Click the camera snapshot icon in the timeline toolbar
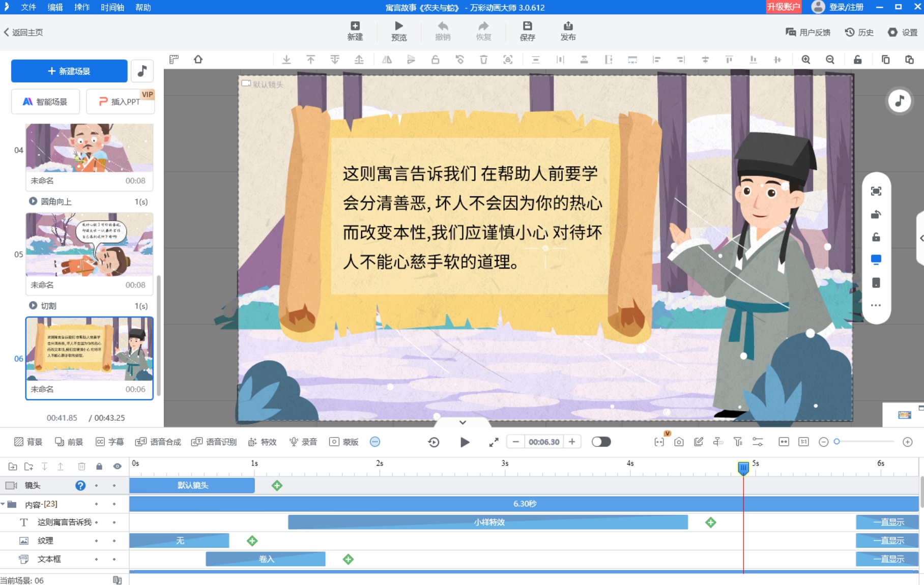The width and height of the screenshot is (924, 585). point(679,442)
